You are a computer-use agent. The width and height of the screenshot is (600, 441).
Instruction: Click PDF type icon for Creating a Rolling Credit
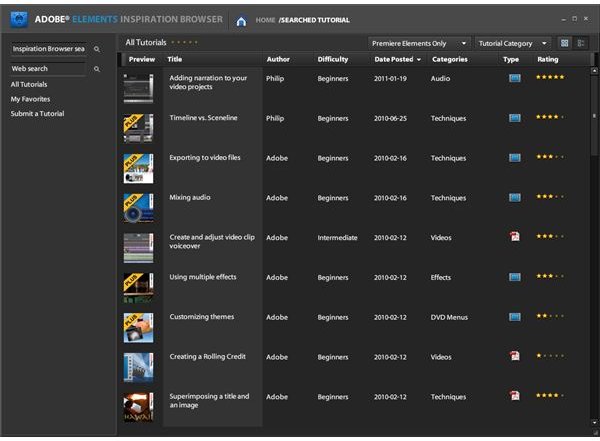click(515, 356)
